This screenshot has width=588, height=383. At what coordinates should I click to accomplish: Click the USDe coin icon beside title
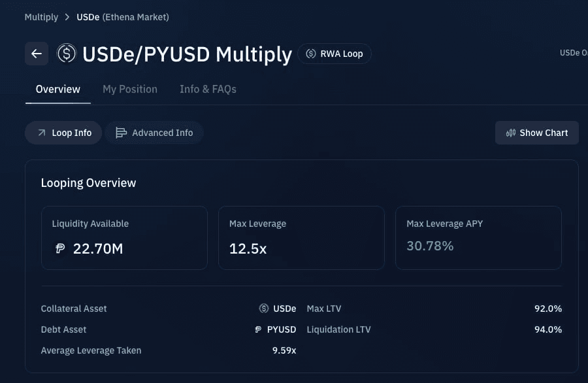point(67,54)
